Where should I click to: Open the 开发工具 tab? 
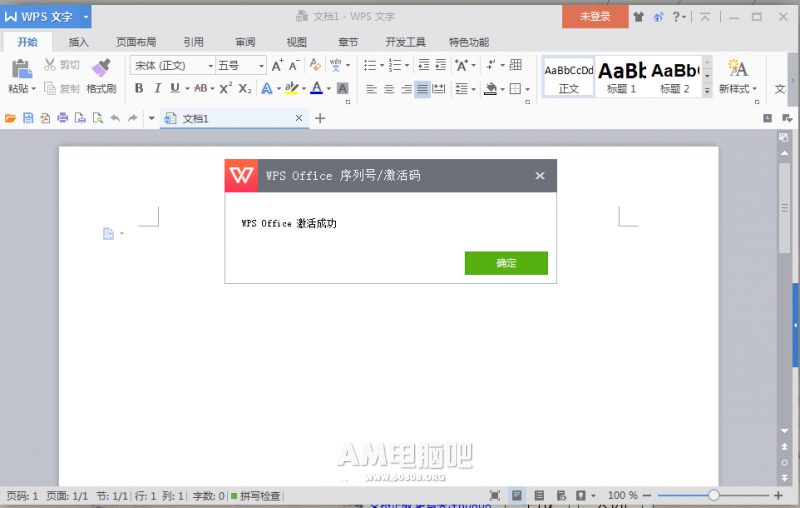point(405,42)
